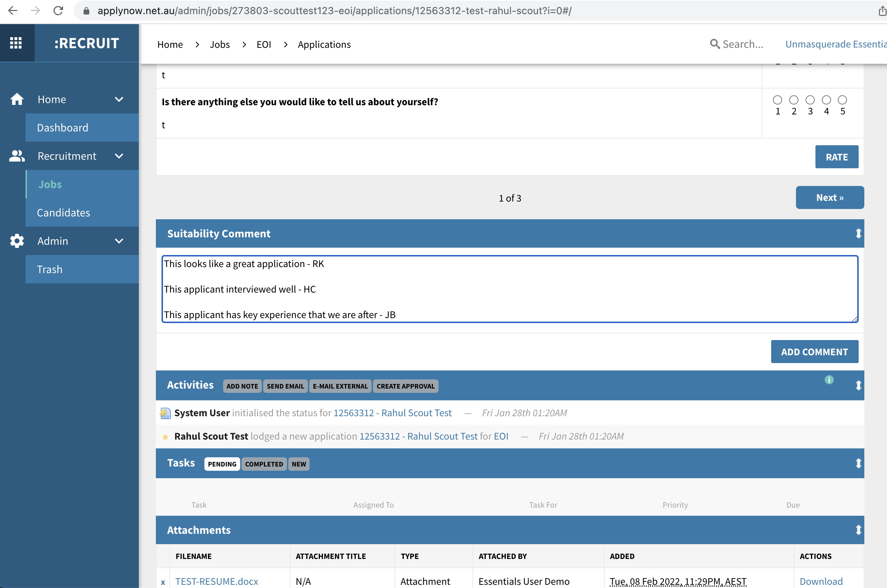Click the Recruitment people icon
Viewport: 887px width, 588px height.
(x=17, y=156)
